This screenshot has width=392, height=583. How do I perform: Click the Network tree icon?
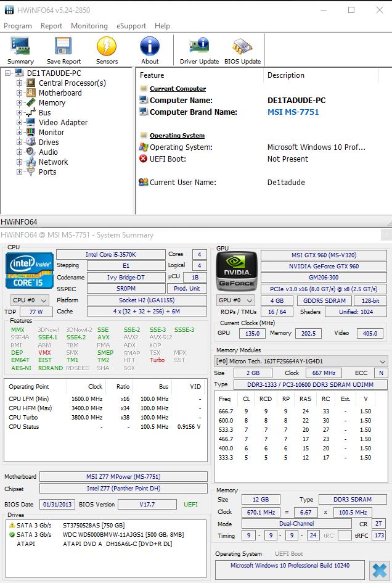click(31, 162)
